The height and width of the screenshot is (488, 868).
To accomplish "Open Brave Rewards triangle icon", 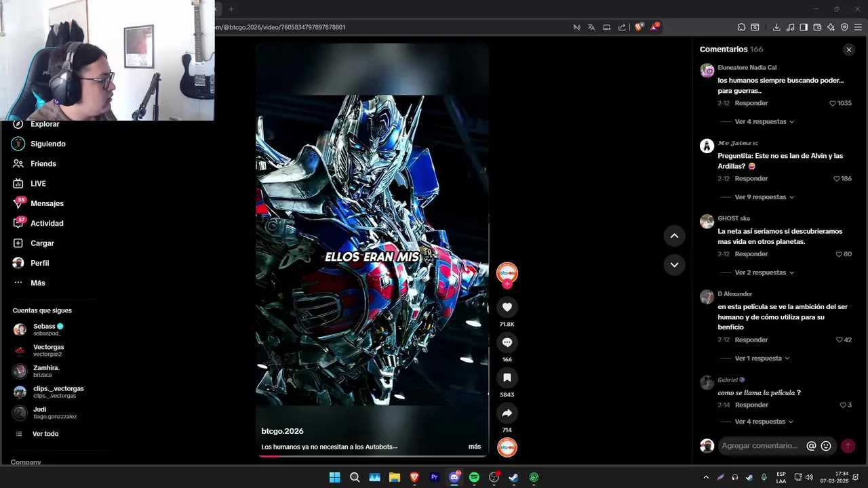I will (654, 27).
